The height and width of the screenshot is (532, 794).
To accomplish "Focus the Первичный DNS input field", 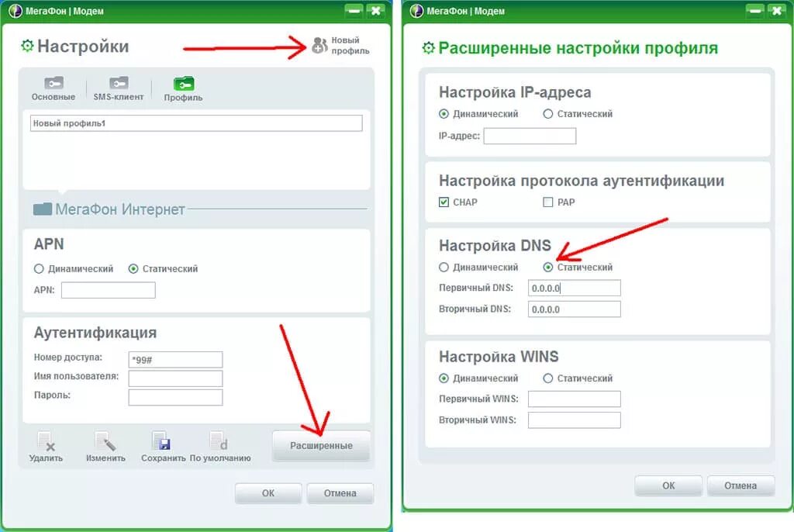I will [x=575, y=288].
